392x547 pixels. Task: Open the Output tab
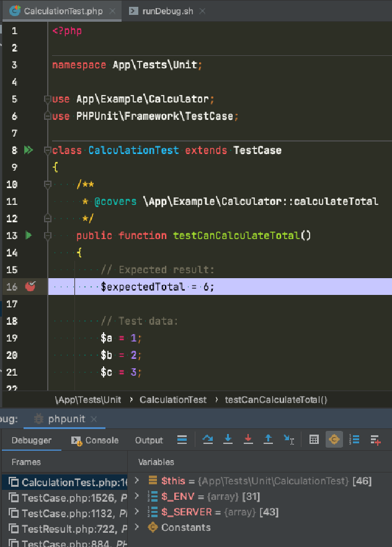click(x=149, y=440)
